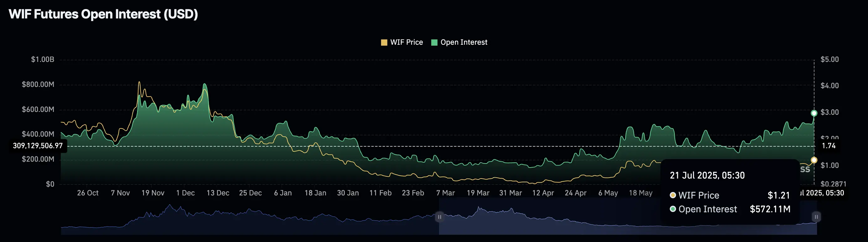Click the 12 Apr x-axis label

(543, 193)
